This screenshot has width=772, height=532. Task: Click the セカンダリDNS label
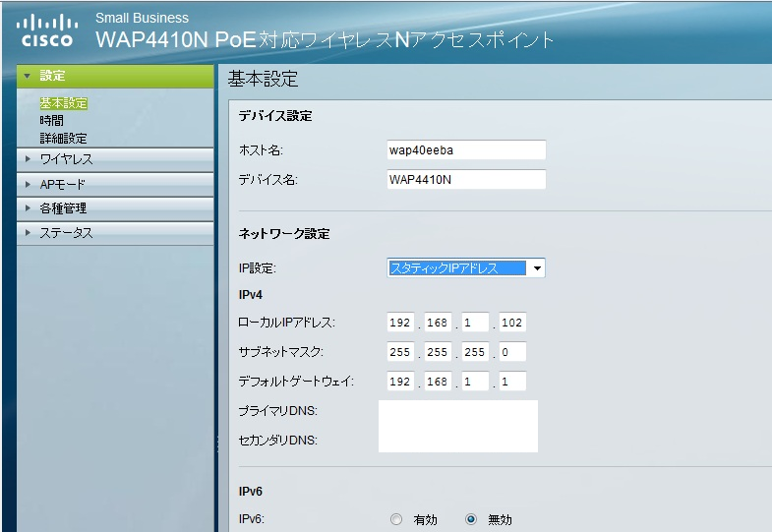[x=277, y=440]
